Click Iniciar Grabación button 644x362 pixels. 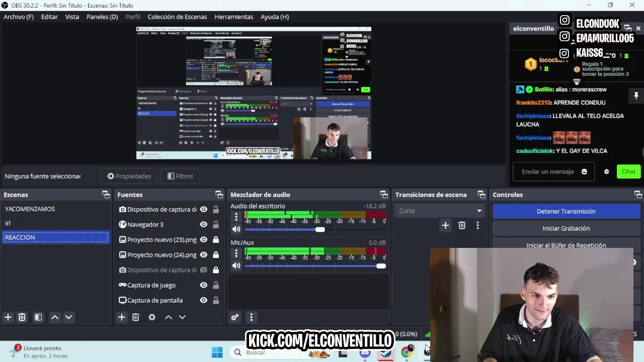(566, 228)
